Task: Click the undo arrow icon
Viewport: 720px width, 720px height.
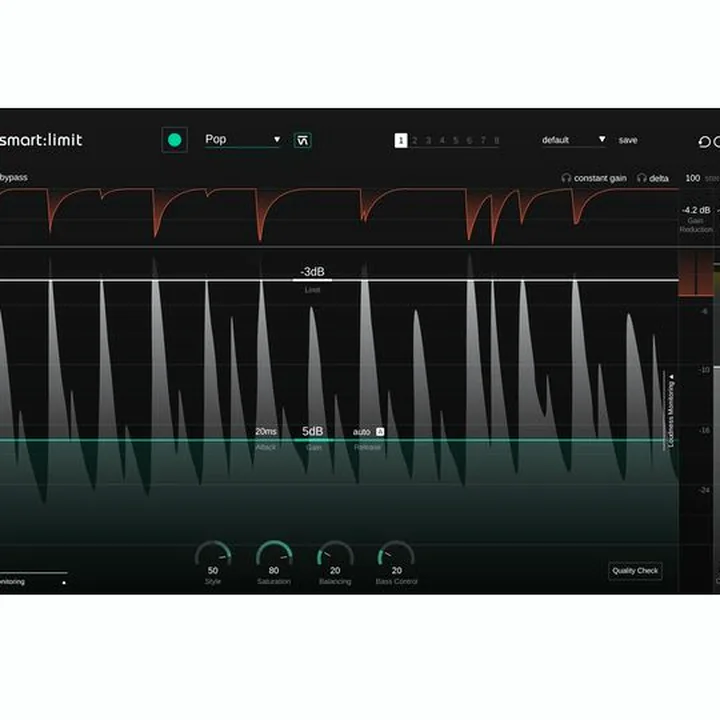Action: (704, 142)
